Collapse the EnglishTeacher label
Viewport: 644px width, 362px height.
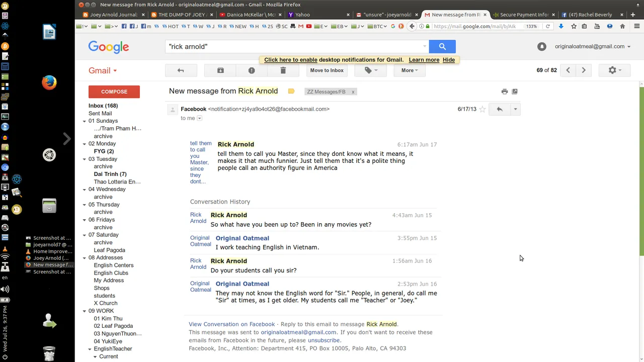tap(90, 349)
